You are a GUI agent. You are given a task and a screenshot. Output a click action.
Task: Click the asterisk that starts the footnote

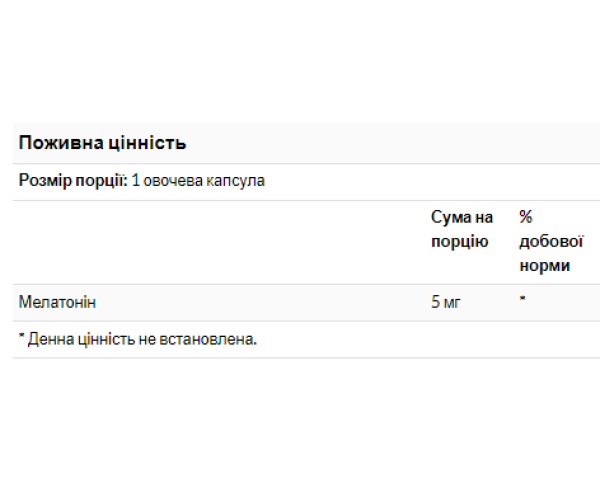pos(22,338)
